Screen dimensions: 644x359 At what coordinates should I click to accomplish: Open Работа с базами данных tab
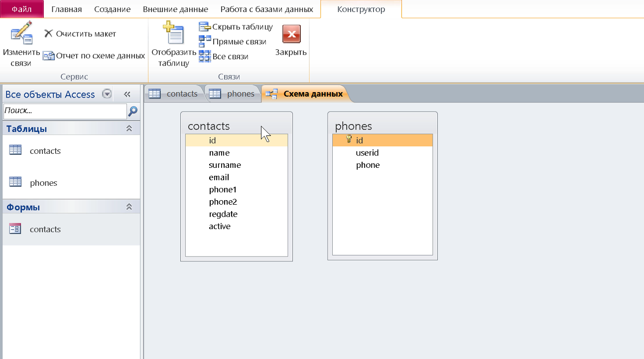tap(267, 9)
